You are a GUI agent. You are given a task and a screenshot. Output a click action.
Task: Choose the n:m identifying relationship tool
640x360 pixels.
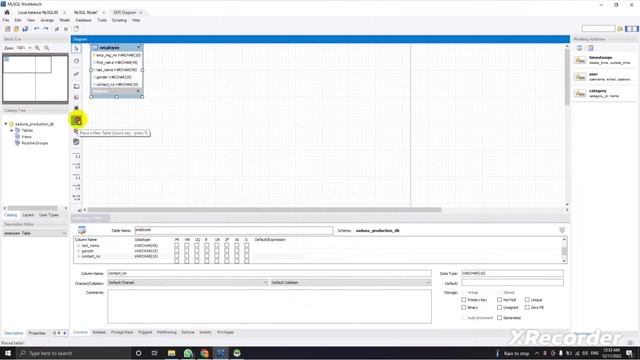[x=76, y=198]
